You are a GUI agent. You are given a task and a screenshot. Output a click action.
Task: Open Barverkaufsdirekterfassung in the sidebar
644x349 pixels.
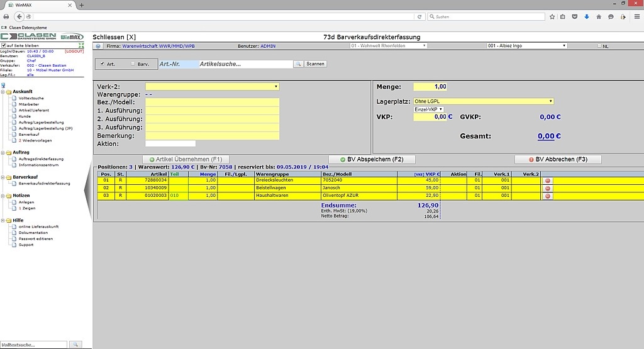tap(45, 184)
